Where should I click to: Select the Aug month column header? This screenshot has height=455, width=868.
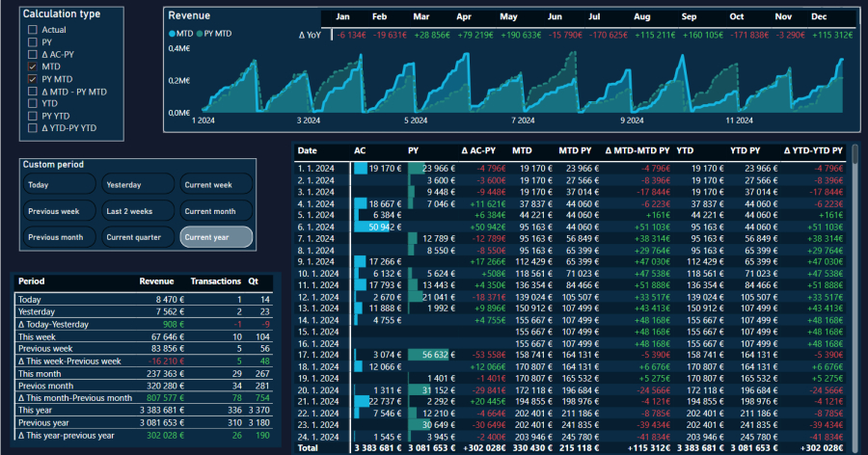642,17
